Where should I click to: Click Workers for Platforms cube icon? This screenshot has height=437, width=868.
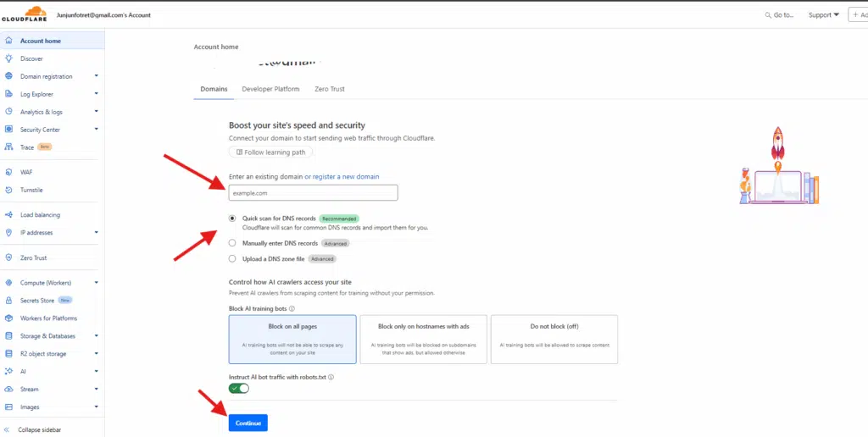click(x=8, y=318)
